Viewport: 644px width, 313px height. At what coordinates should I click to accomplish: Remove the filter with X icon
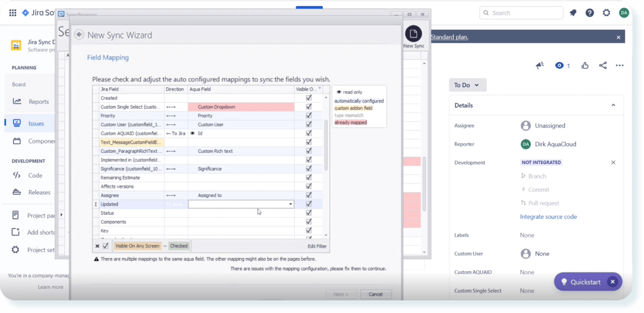tap(97, 246)
